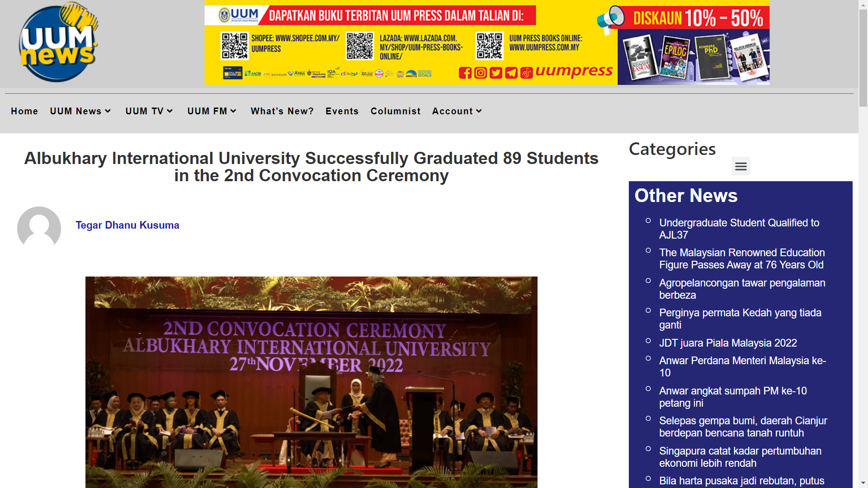
Task: Click the convocation ceremony article photo
Action: click(x=311, y=382)
